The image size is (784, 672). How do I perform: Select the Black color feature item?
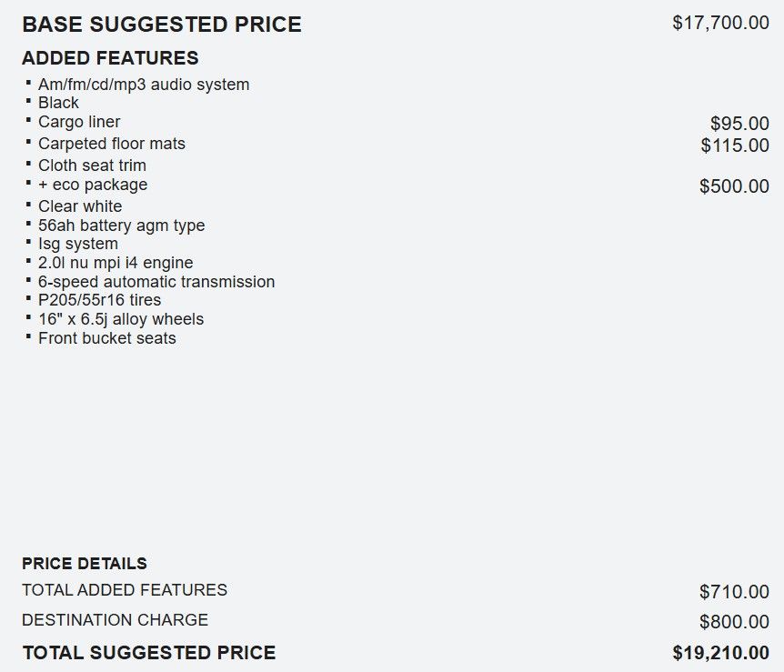pos(58,103)
